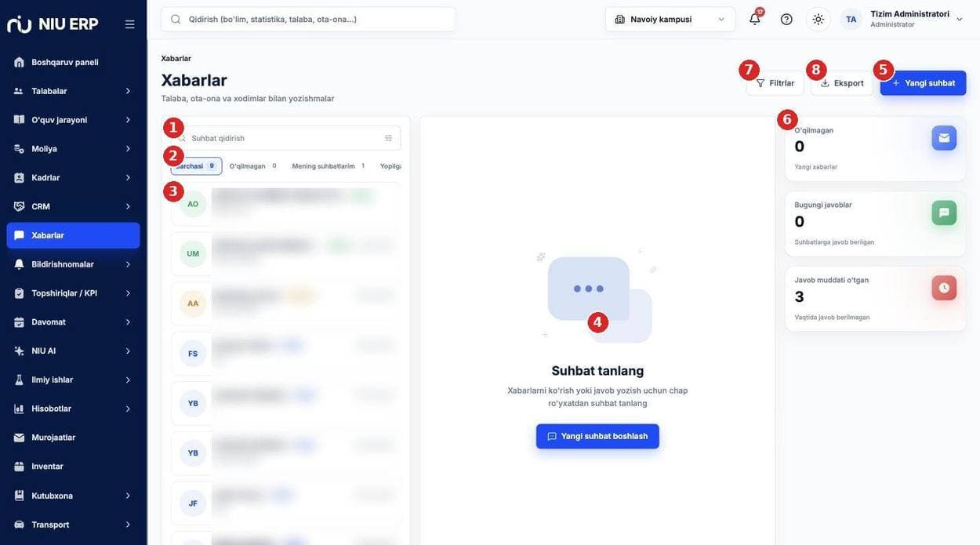Open the conversation with the AO avatar
The width and height of the screenshot is (980, 545).
click(x=285, y=204)
